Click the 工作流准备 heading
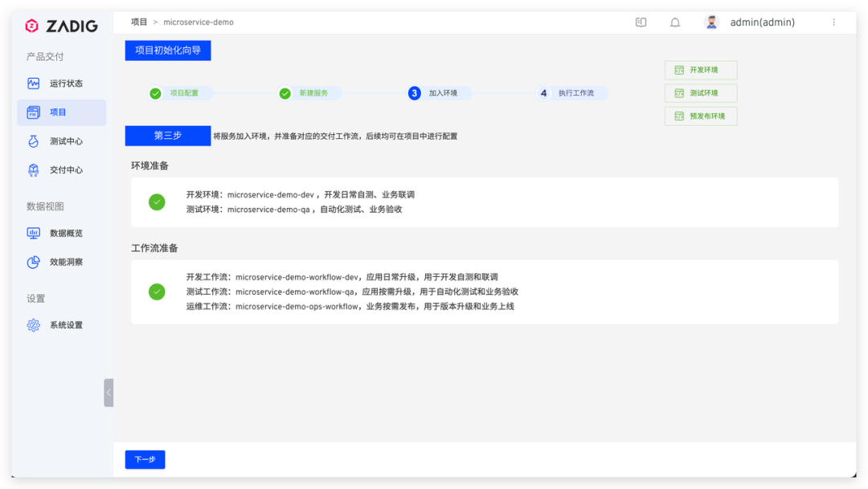Viewport: 868px width, 489px height. (x=154, y=248)
